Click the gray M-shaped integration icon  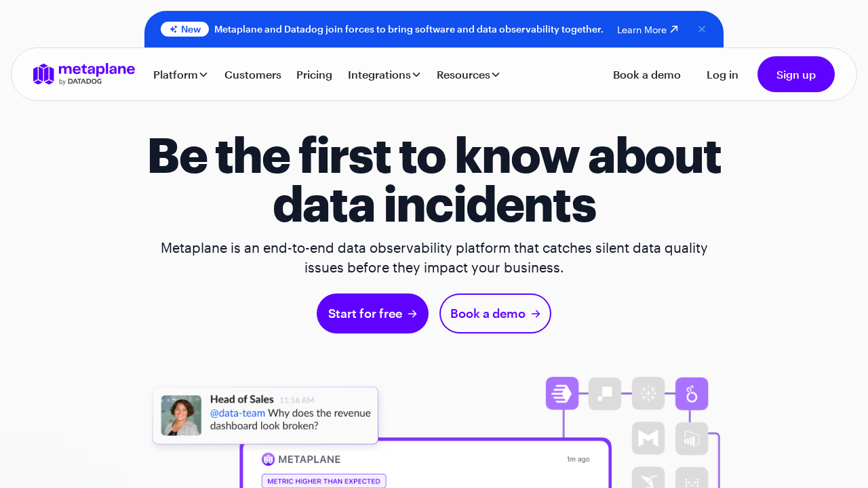[648, 439]
